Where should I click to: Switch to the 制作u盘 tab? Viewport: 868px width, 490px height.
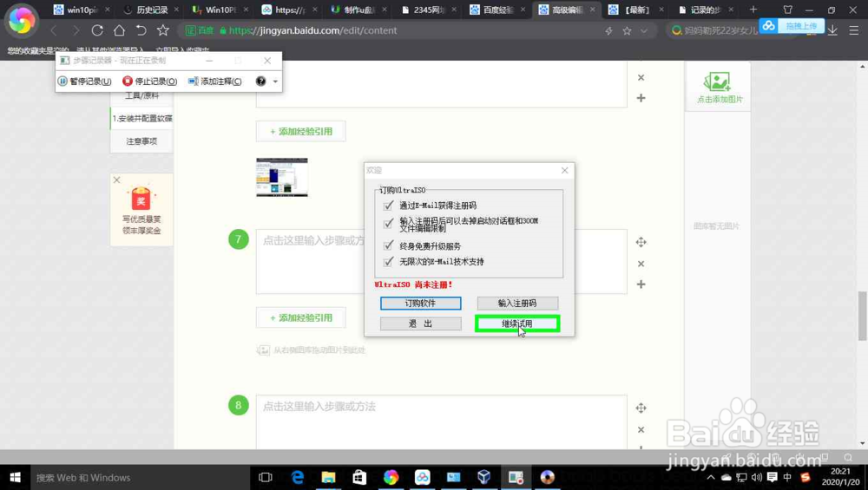[359, 10]
